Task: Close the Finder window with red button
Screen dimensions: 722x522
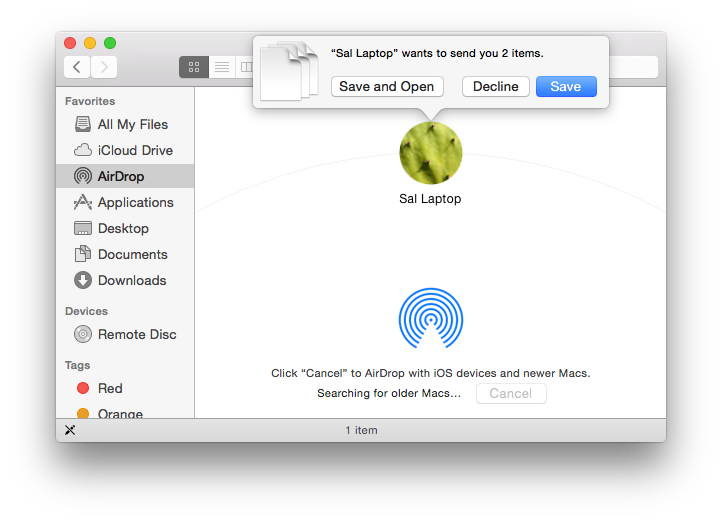Action: [x=70, y=43]
